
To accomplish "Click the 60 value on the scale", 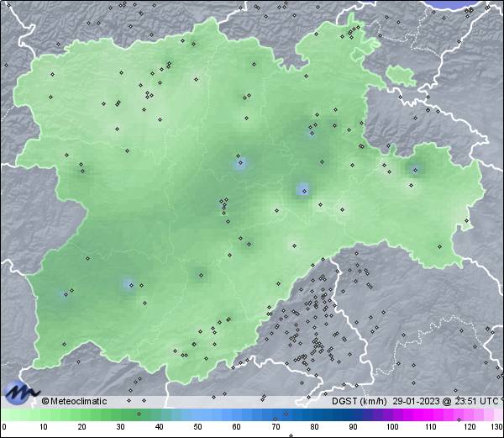I will coord(237,427).
